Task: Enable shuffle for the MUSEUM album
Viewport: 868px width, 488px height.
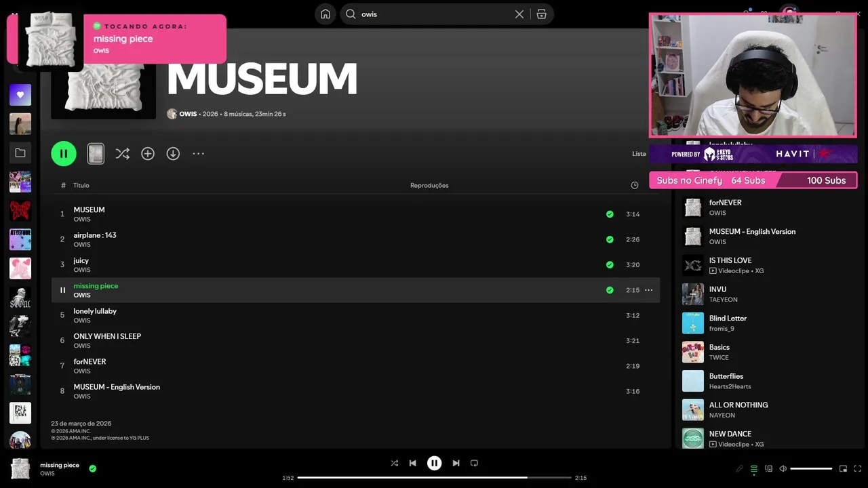Action: pyautogui.click(x=122, y=154)
